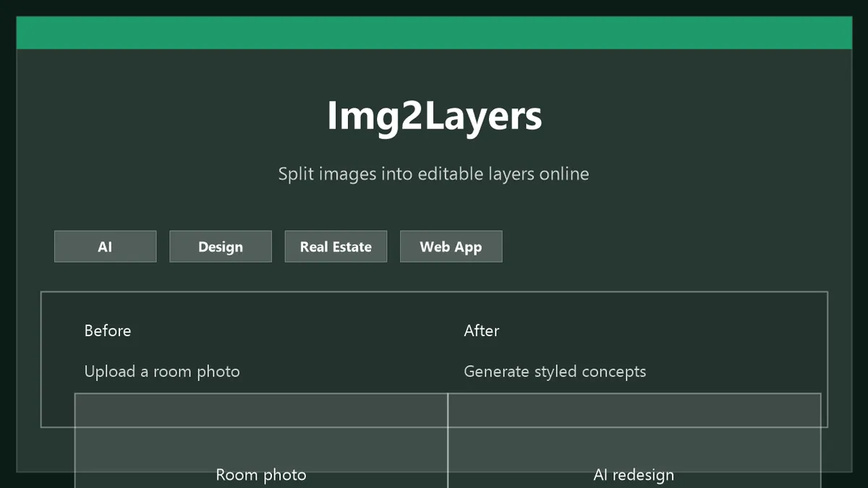The image size is (868, 488).
Task: Click 'Generate styled concepts' text
Action: [x=555, y=372]
